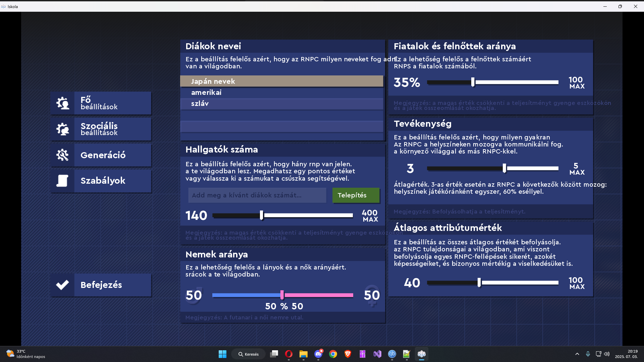
Task: Show hidden system tray icons
Action: (577, 354)
